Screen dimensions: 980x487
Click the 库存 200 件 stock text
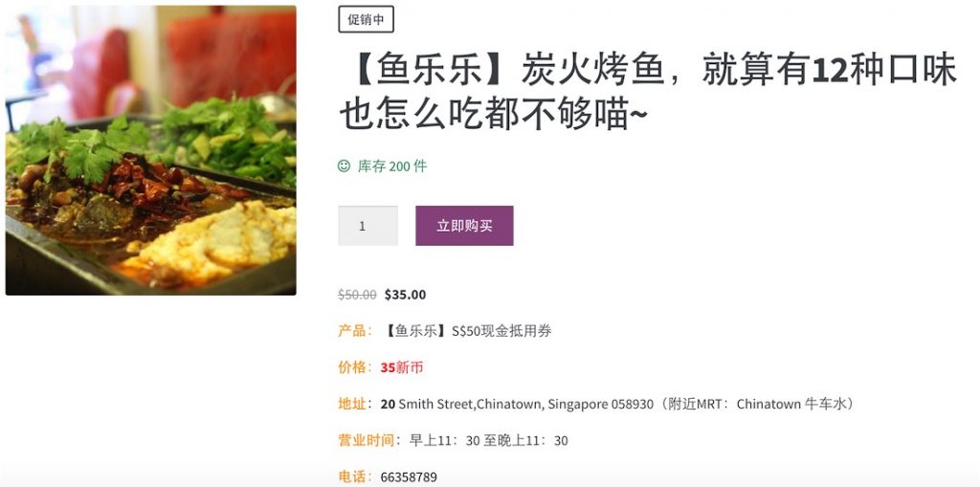click(x=392, y=166)
